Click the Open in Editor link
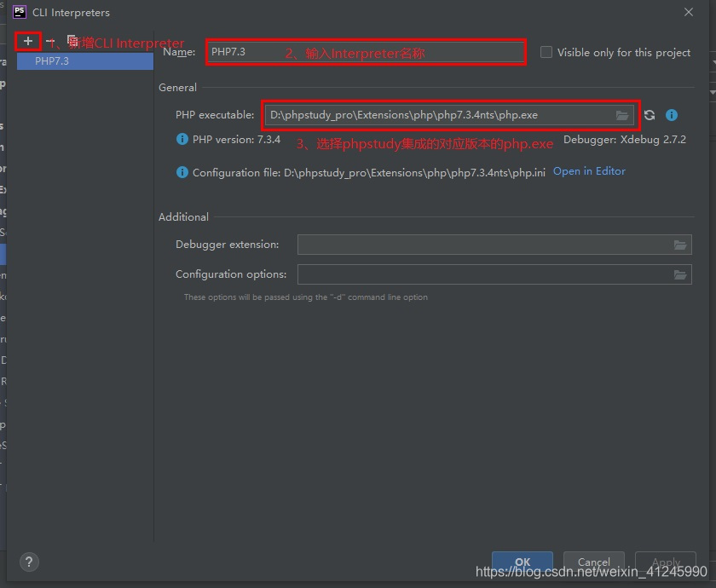The image size is (716, 588). point(589,171)
